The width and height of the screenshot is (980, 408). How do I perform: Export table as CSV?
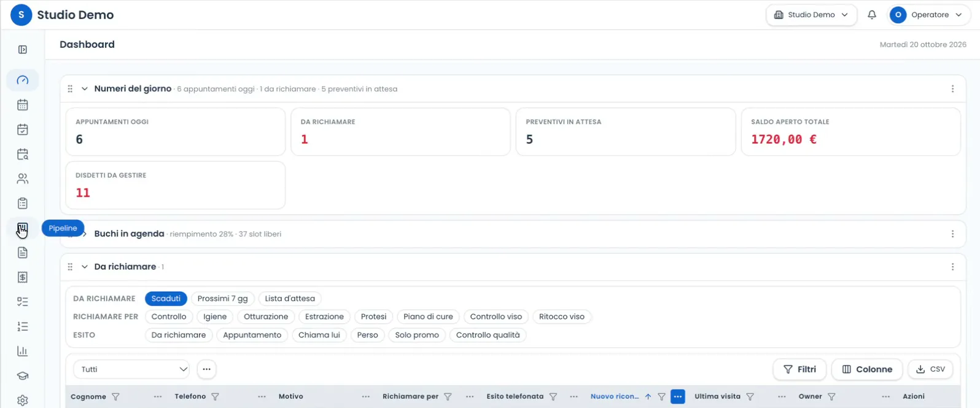[930, 369]
